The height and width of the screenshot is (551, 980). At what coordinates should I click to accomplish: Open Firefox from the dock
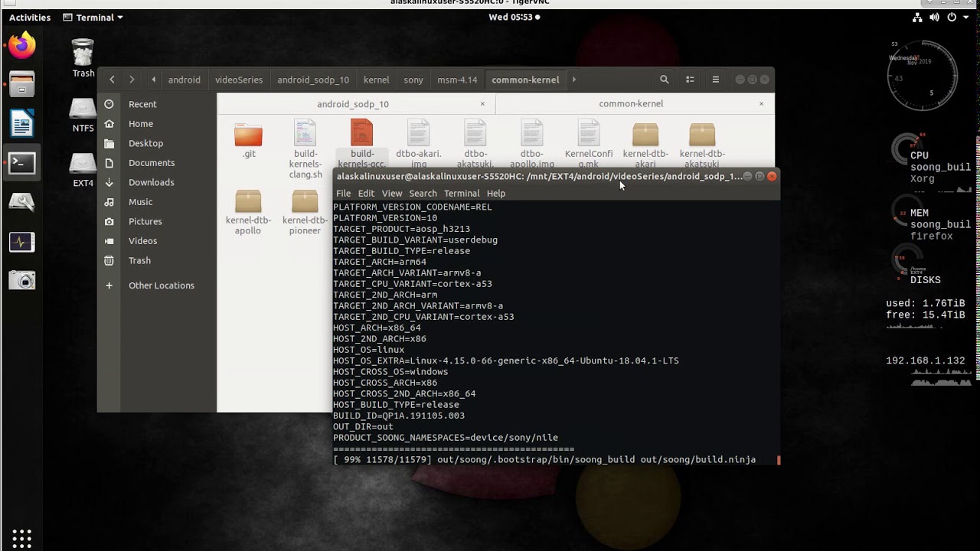[x=21, y=46]
